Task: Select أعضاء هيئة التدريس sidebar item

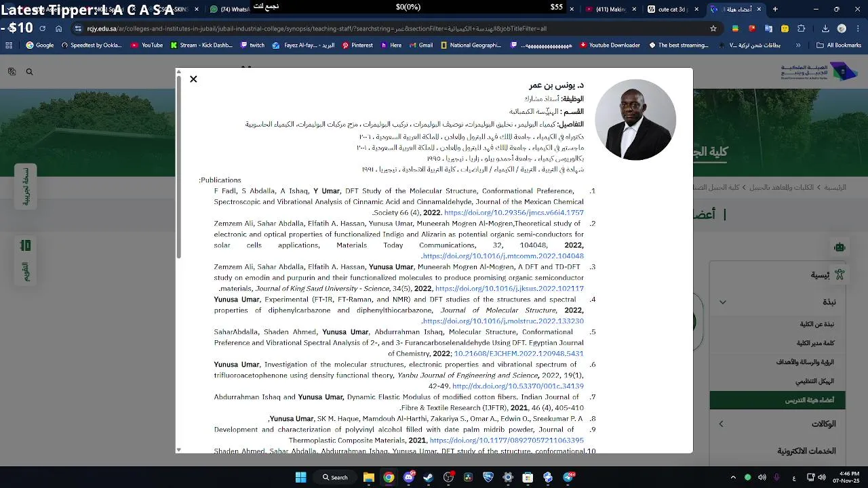Action: pyautogui.click(x=777, y=400)
